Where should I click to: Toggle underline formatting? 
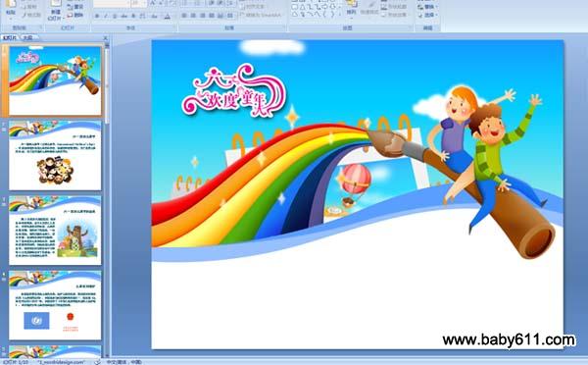tap(115, 16)
